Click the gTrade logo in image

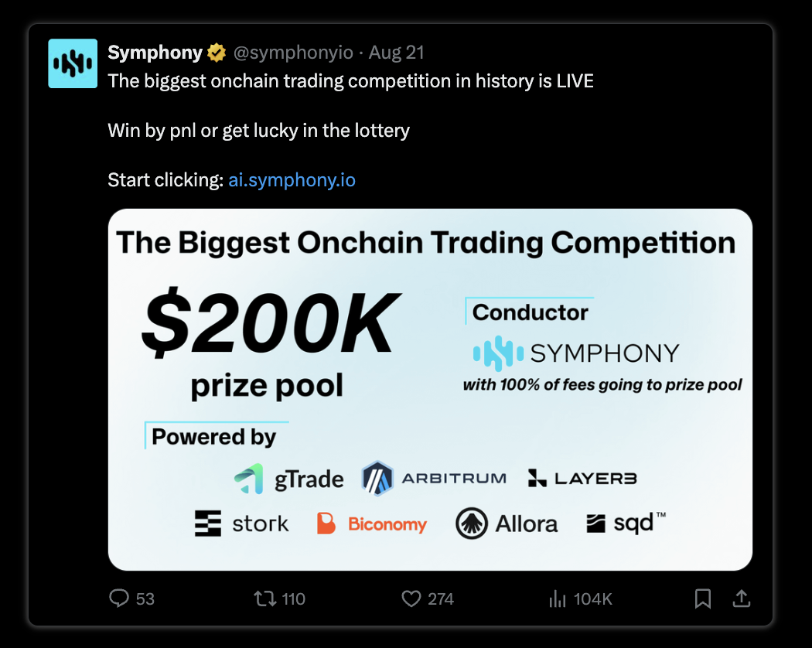(x=288, y=479)
